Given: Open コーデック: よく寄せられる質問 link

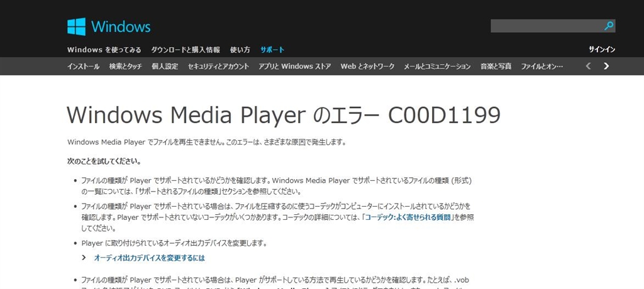Looking at the screenshot, I should tap(408, 217).
